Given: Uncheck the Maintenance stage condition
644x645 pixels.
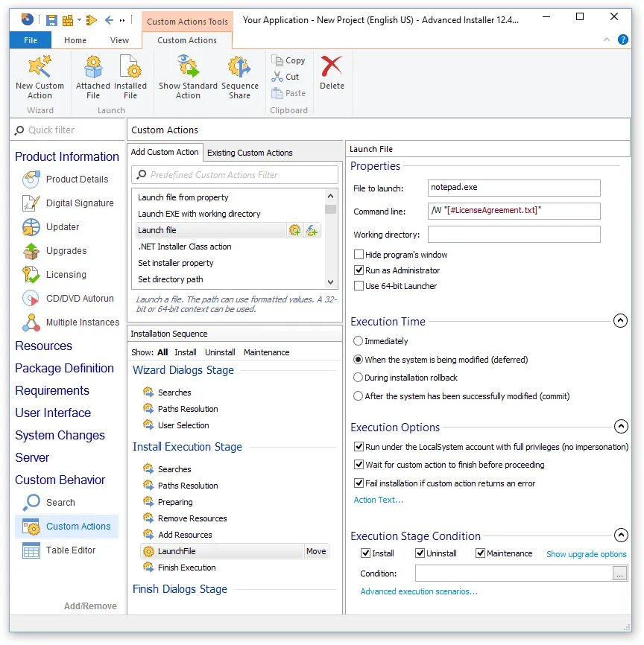Looking at the screenshot, I should (480, 553).
